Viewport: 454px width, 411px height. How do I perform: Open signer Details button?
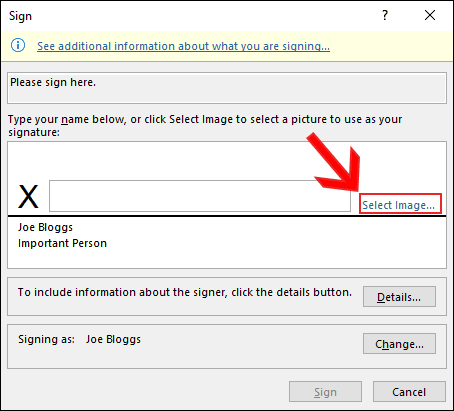(x=399, y=296)
